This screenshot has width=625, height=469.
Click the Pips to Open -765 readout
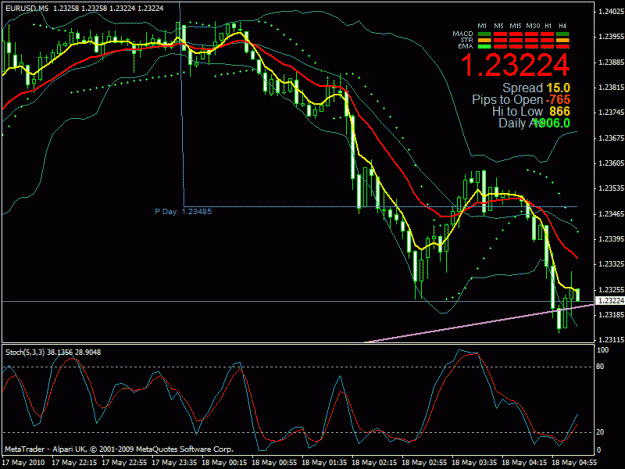(521, 100)
